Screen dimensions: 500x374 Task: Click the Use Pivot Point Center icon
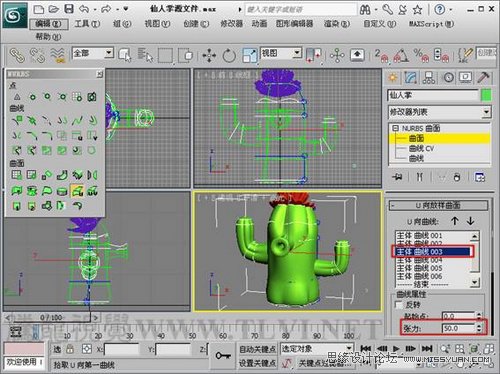pos(313,55)
